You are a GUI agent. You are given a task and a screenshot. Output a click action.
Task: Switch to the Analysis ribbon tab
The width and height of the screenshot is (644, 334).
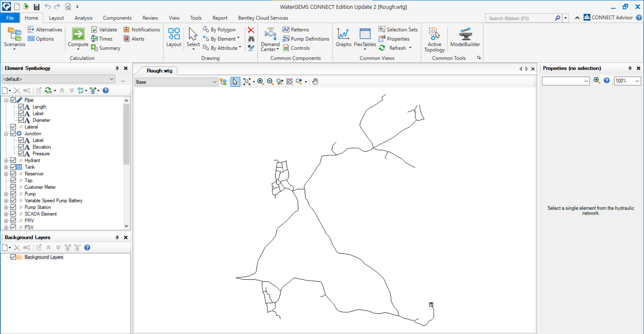tap(83, 18)
